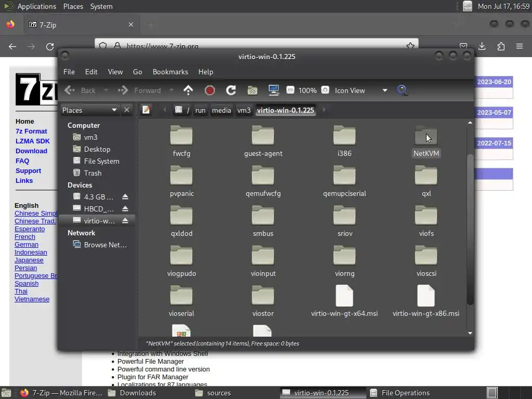Viewport: 532px width, 399px height.
Task: Close the 7-Zip Firefox tab
Action: (131, 24)
